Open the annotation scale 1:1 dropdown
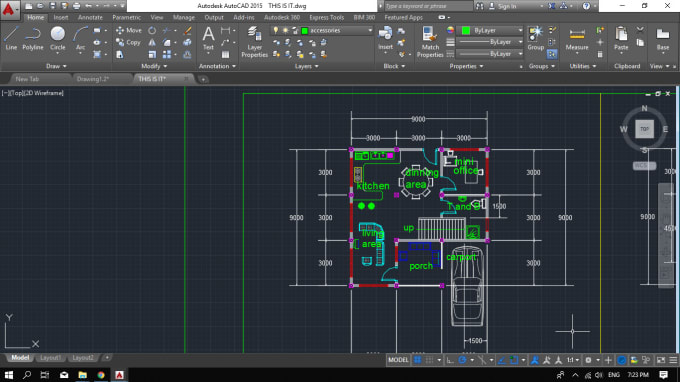Viewport: 680px width, 382px height. click(573, 360)
